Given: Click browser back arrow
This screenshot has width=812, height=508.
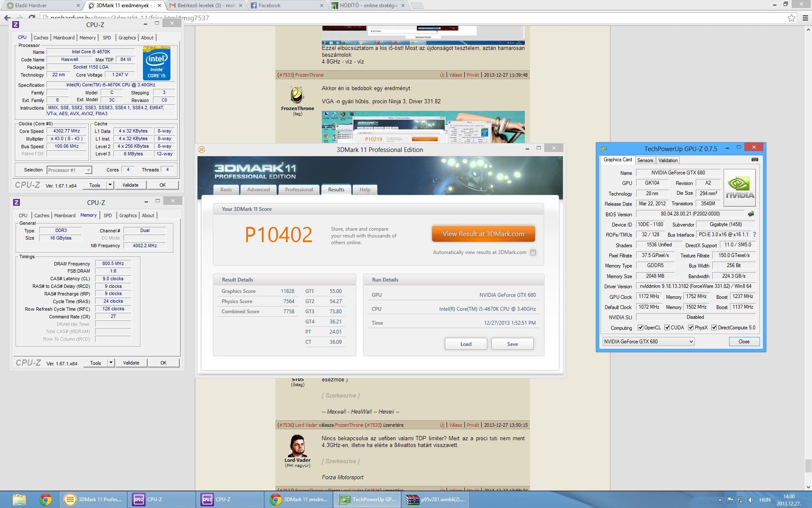Looking at the screenshot, I should pyautogui.click(x=7, y=18).
